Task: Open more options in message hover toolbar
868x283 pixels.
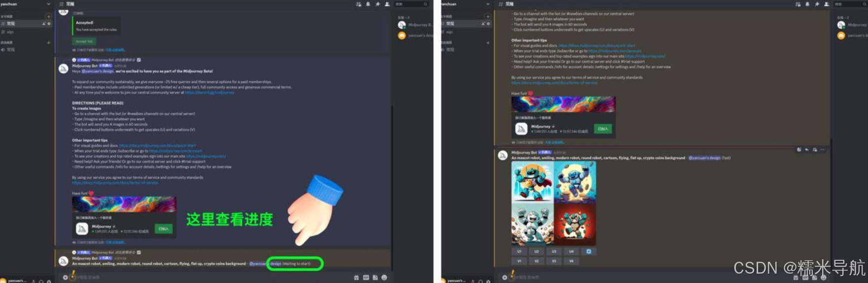Action: (822, 149)
